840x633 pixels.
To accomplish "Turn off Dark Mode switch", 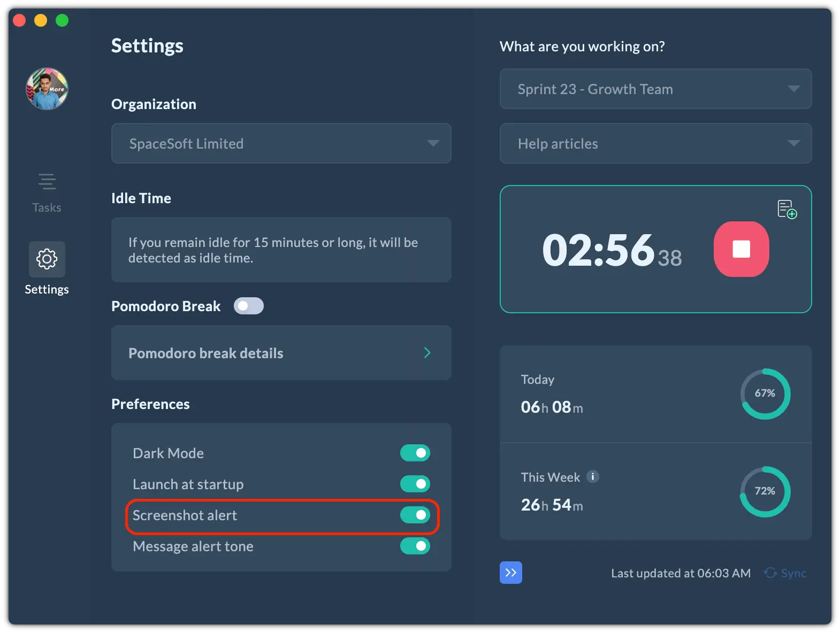I will [x=415, y=453].
